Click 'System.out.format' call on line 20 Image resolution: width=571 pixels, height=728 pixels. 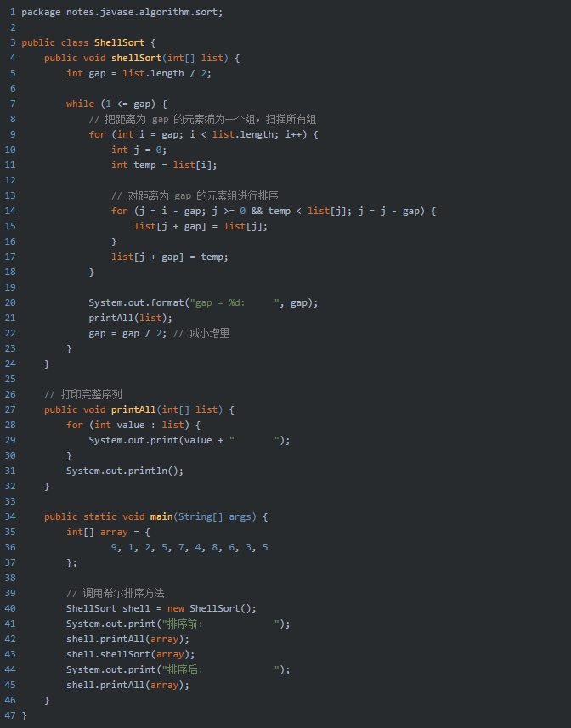pyautogui.click(x=137, y=302)
